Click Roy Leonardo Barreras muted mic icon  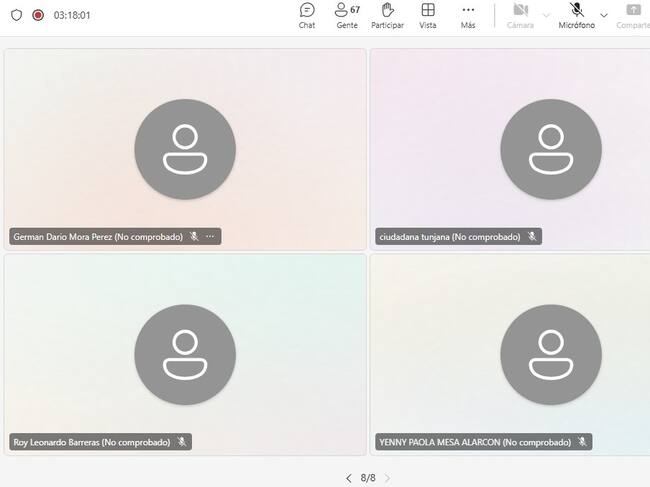click(182, 441)
